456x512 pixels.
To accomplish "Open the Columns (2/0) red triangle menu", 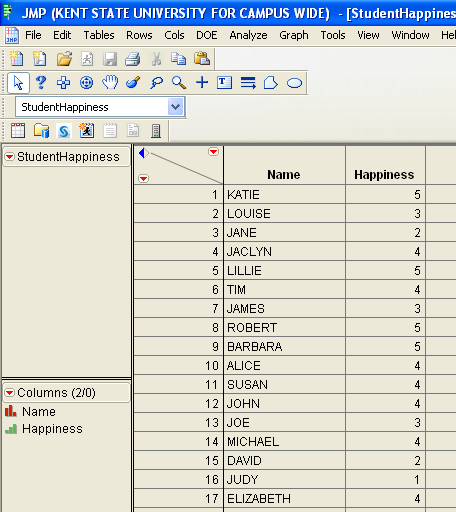I will (10, 393).
